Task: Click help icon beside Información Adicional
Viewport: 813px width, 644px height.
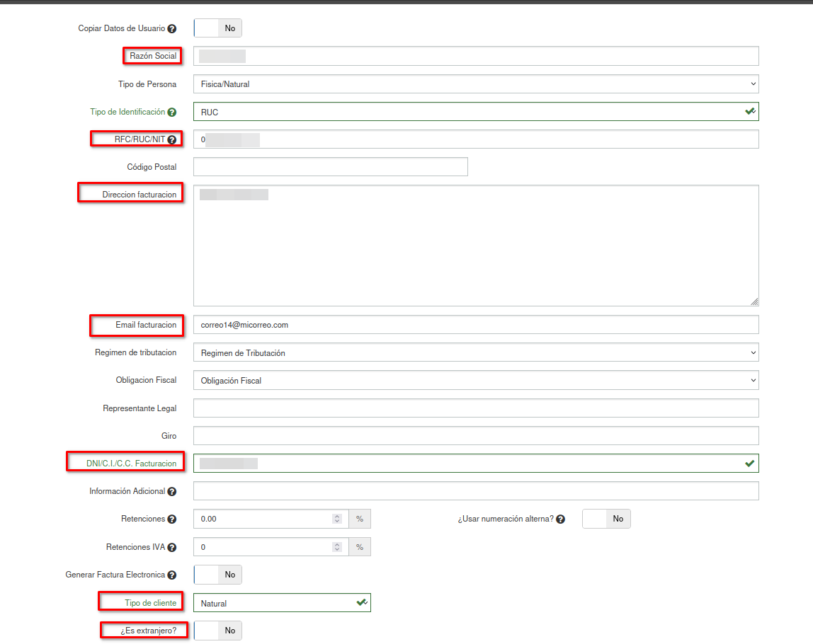Action: pyautogui.click(x=172, y=492)
